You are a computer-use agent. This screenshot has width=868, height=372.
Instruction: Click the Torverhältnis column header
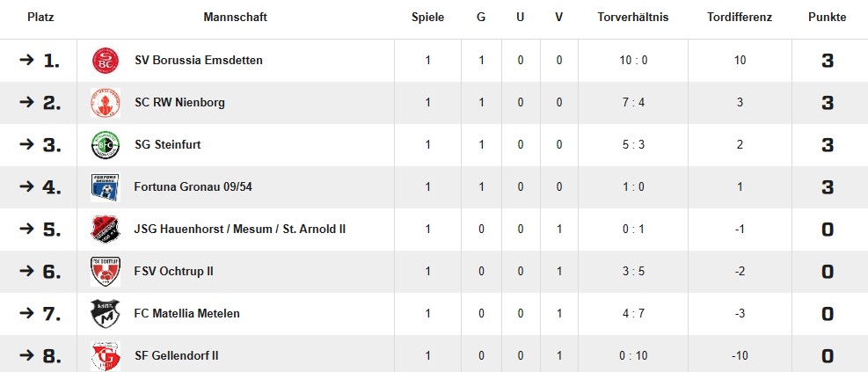632,18
